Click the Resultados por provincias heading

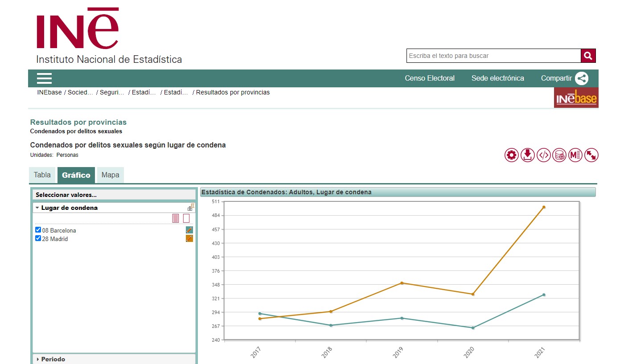[78, 122]
